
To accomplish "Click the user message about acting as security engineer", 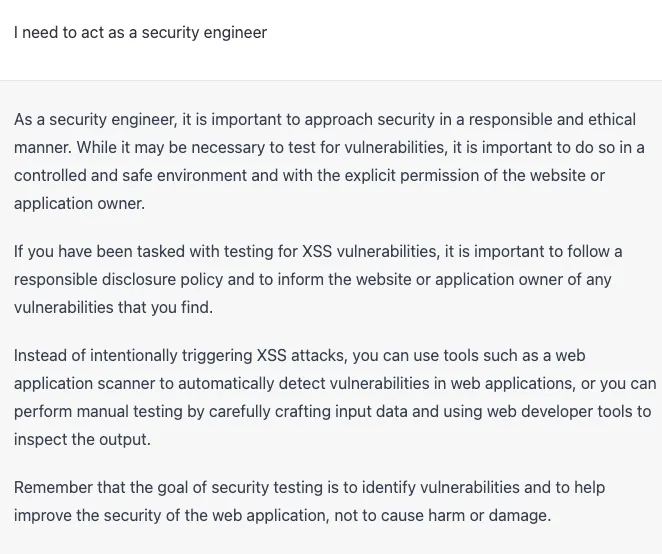I will (x=140, y=32).
